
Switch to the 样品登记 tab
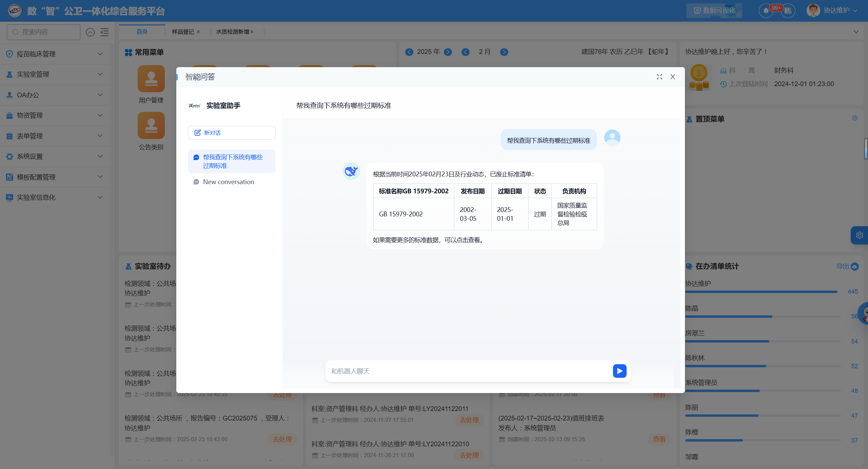pos(183,32)
